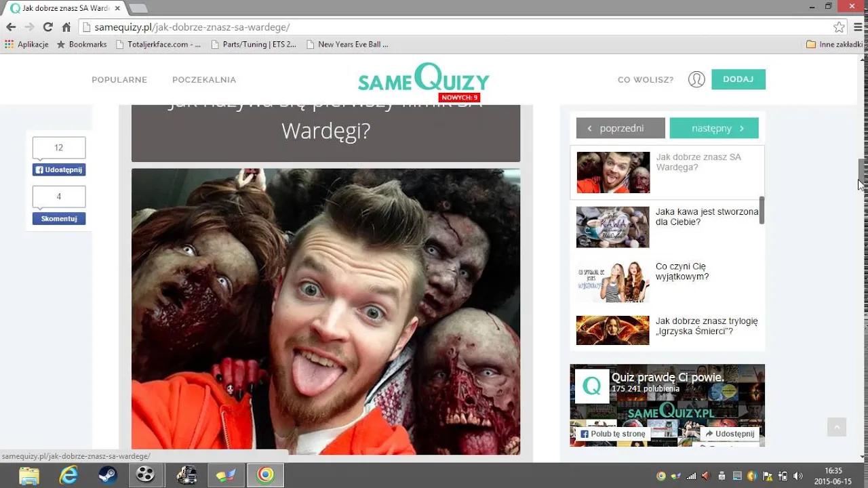Click 'Quiz prawdę Ci powie.' page title
The image size is (868, 488).
(x=668, y=378)
